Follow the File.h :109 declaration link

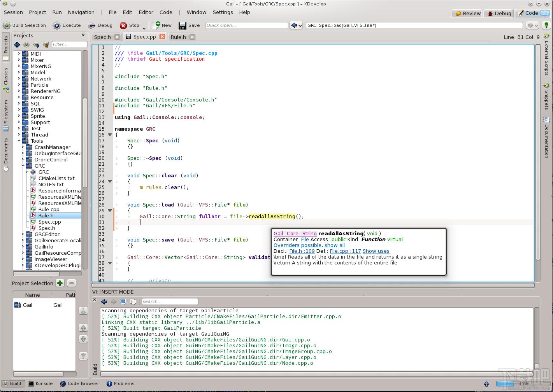pyautogui.click(x=302, y=251)
